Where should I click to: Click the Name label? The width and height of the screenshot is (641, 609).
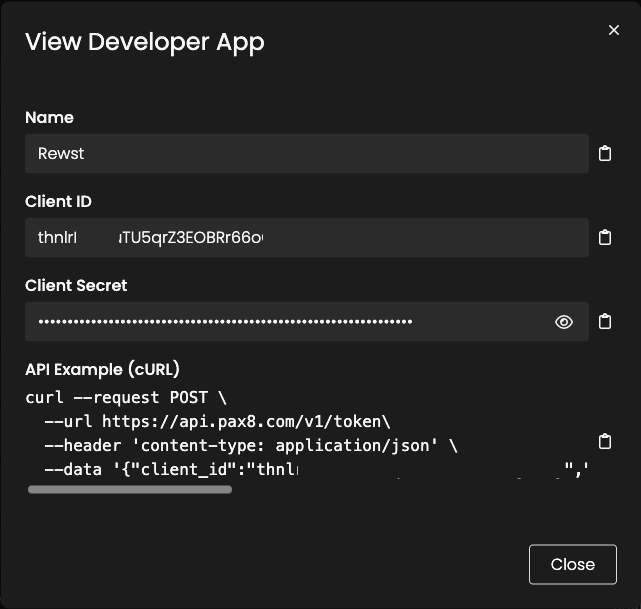(49, 117)
